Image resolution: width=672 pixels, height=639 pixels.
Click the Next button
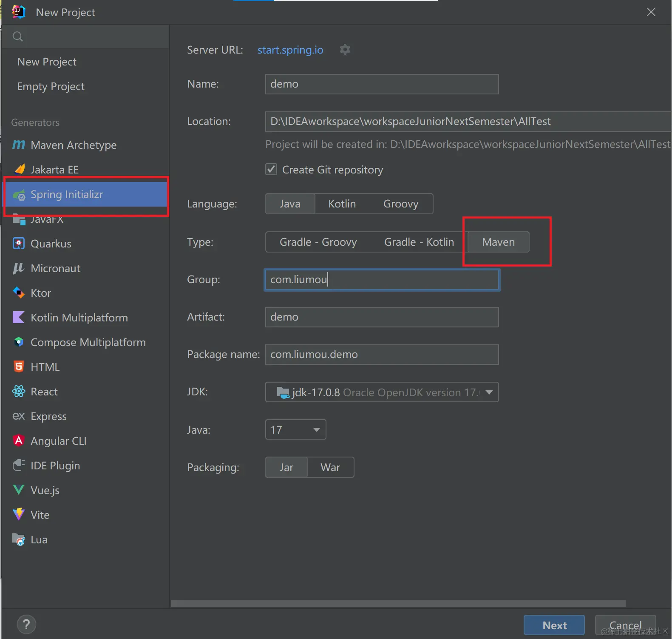[554, 625]
